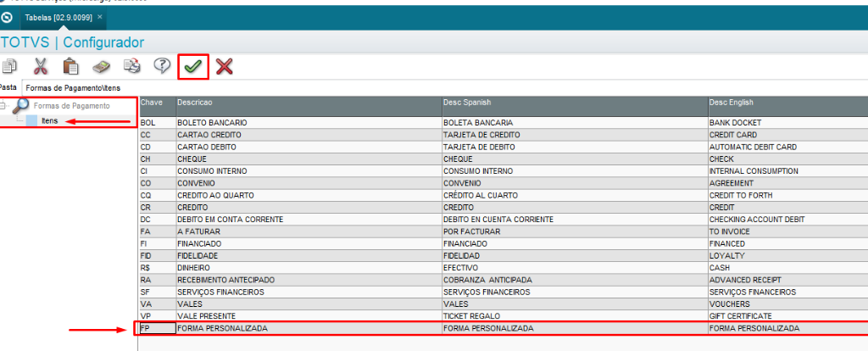The image size is (868, 351).
Task: Click the AUTOMATIC DEBIT CARD cell
Action: (787, 148)
